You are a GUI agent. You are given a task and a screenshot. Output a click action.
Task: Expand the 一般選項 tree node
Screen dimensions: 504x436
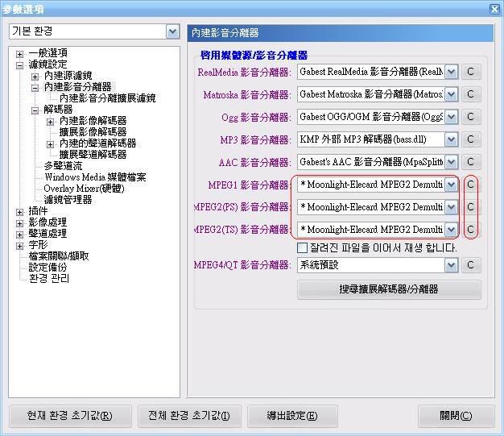(20, 53)
